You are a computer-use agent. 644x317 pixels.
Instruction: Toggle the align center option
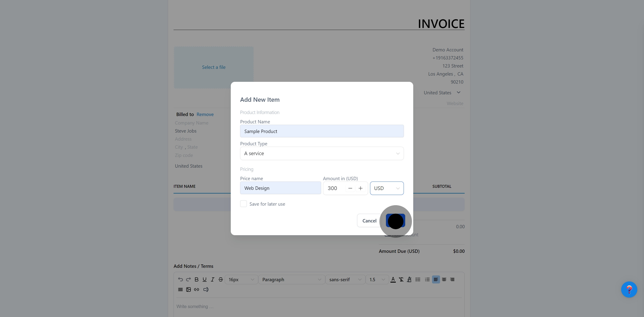click(x=444, y=279)
